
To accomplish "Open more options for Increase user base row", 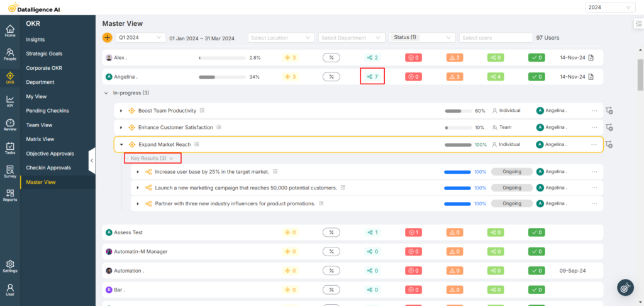I will click(x=594, y=171).
